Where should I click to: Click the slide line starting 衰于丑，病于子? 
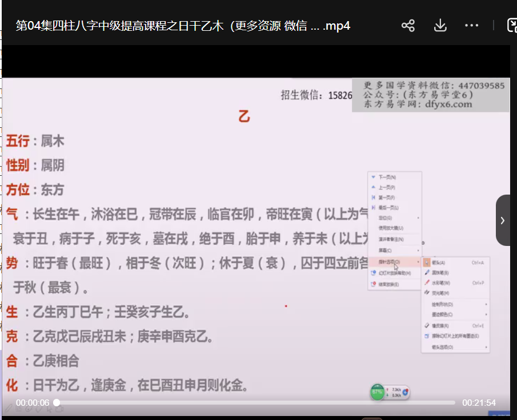[191, 239]
